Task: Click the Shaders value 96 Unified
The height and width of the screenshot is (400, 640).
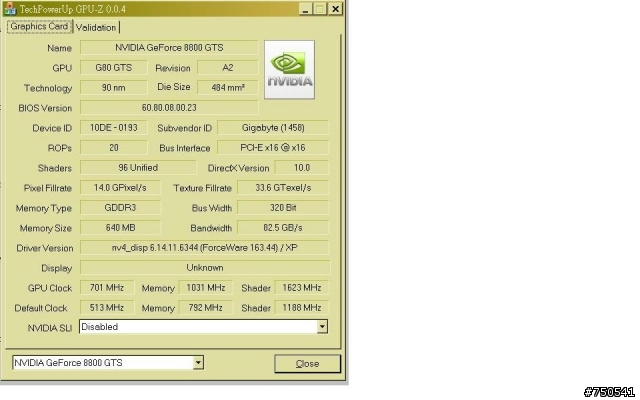Action: pyautogui.click(x=138, y=168)
